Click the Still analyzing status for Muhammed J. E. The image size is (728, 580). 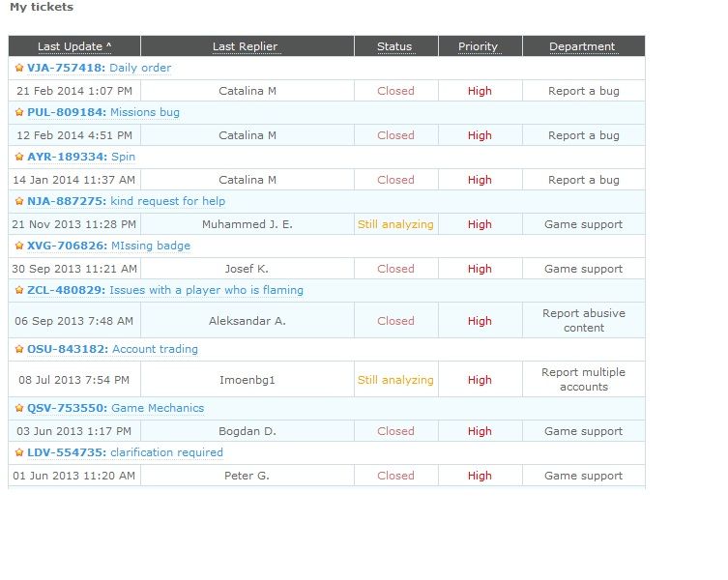[x=395, y=224]
